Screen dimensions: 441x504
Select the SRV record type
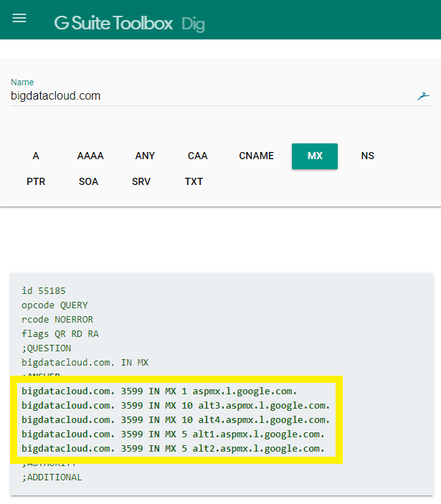click(141, 181)
